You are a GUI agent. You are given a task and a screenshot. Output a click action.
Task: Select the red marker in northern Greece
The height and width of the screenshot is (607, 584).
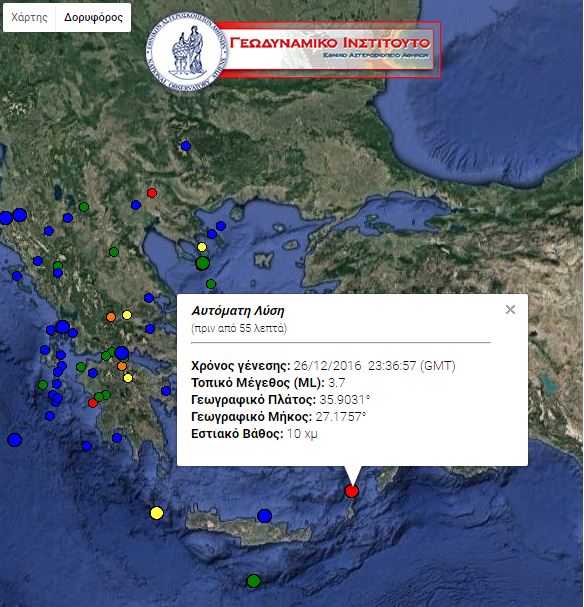(152, 193)
